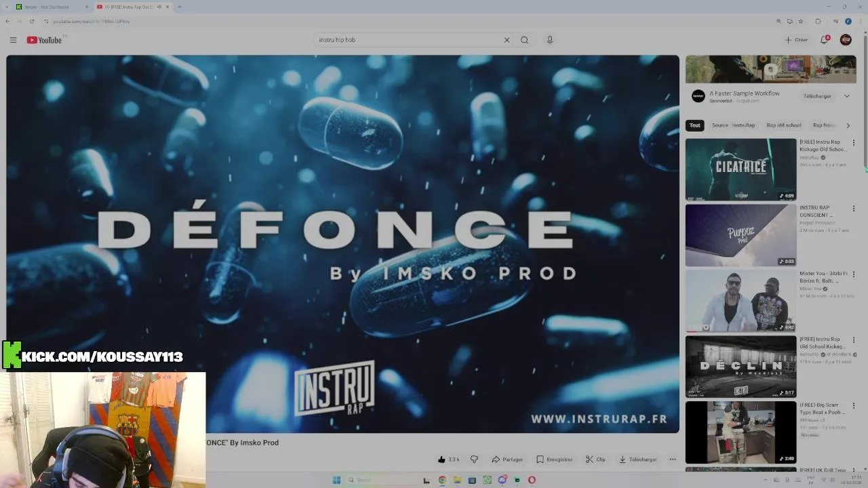Viewport: 868px width, 488px height.
Task: Click the Créer button
Action: (x=796, y=40)
